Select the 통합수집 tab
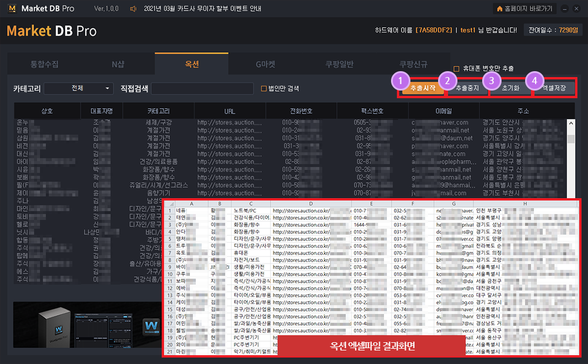The height and width of the screenshot is (364, 588). [44, 64]
